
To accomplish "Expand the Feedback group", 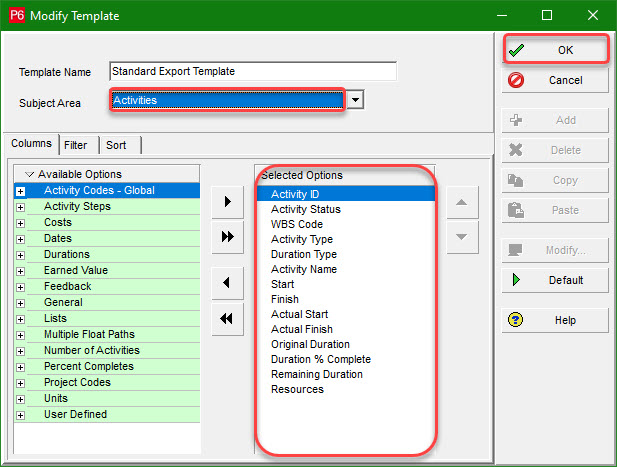I will [x=20, y=287].
